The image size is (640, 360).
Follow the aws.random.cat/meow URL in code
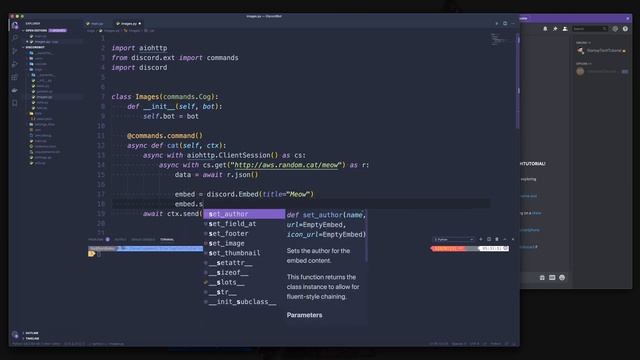(x=287, y=165)
